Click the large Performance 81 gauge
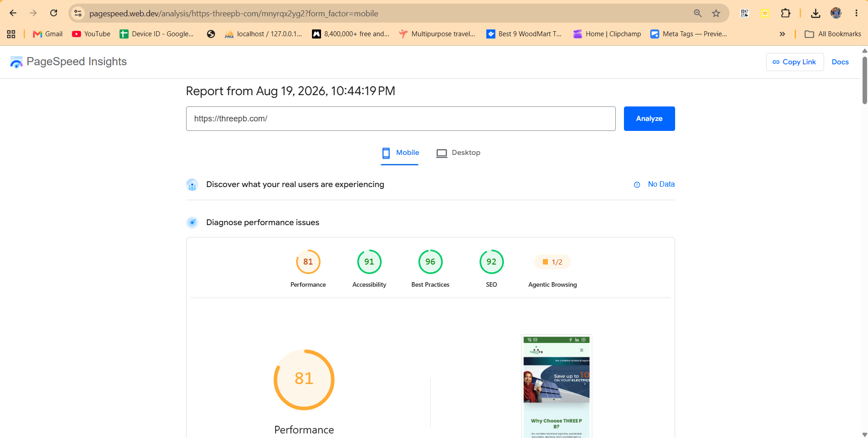This screenshot has width=868, height=438. tap(304, 380)
